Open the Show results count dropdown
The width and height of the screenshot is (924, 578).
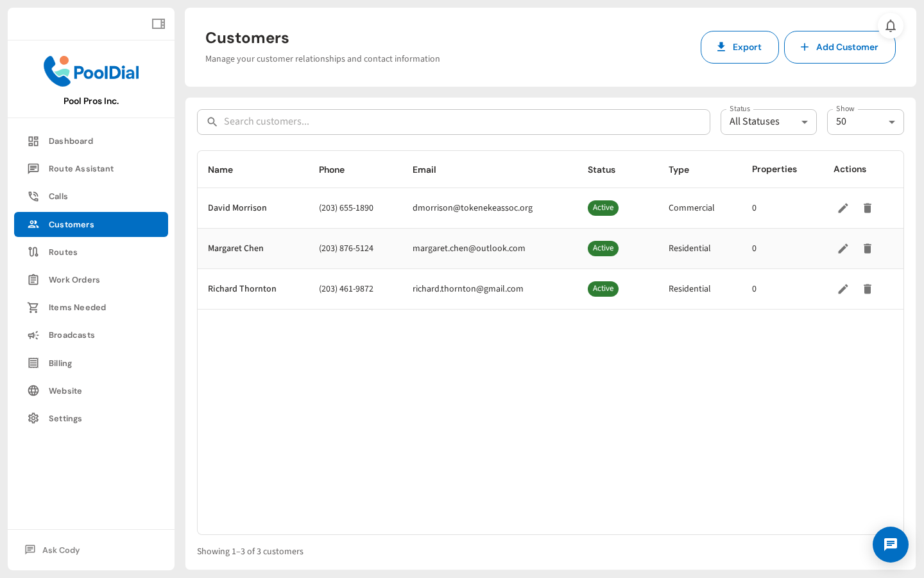click(x=865, y=121)
